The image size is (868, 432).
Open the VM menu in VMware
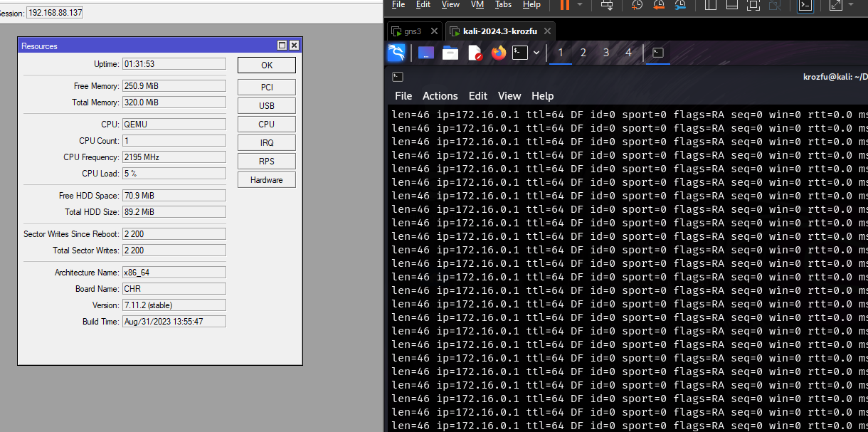coord(476,4)
